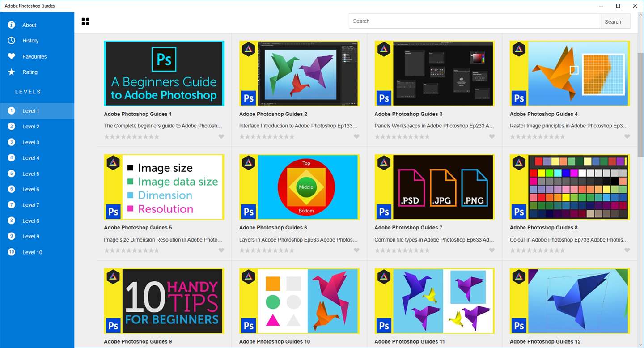The image size is (644, 348).
Task: Click description 'Interface Introduction to Adobe Photoshop Ep133'
Action: pyautogui.click(x=298, y=126)
